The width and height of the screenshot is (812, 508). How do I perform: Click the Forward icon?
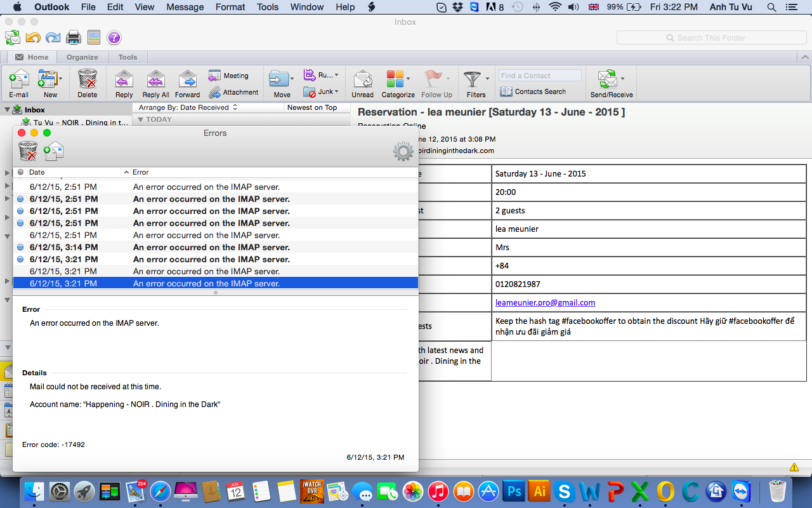[187, 79]
